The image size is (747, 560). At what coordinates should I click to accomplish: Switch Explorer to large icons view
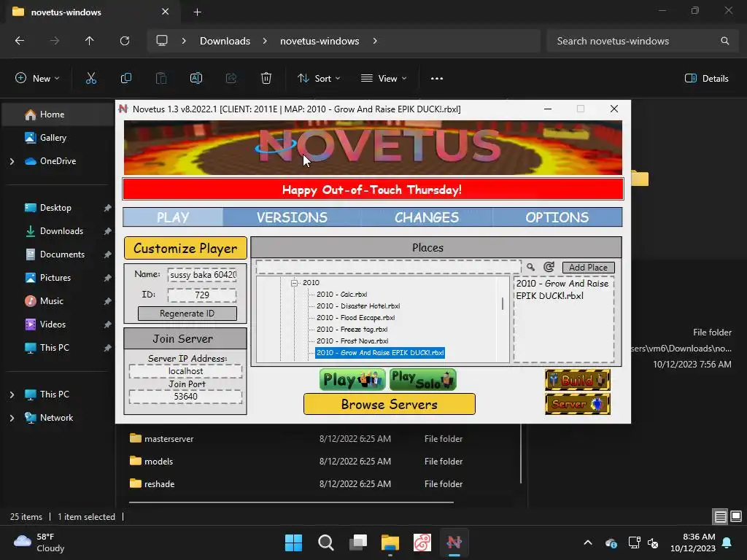click(x=736, y=516)
